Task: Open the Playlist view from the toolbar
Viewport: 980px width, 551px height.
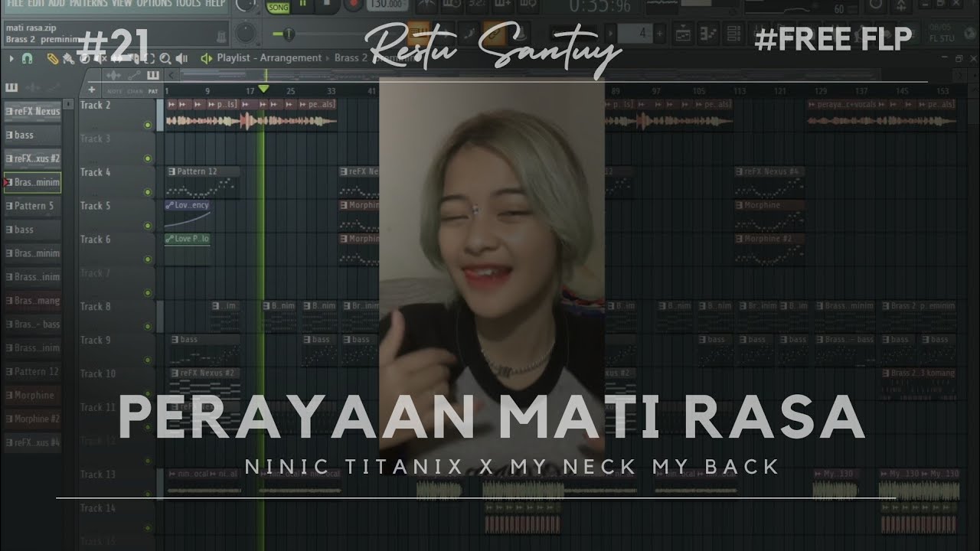Action: pyautogui.click(x=683, y=34)
